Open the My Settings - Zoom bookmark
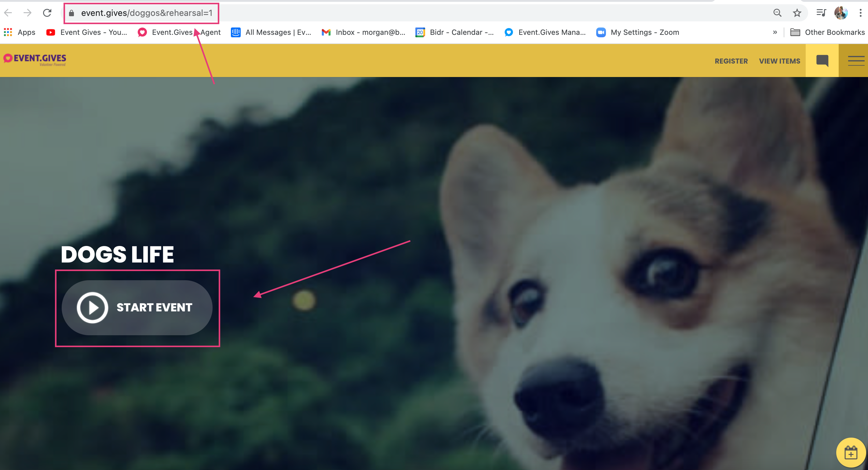The height and width of the screenshot is (470, 868). pos(637,32)
